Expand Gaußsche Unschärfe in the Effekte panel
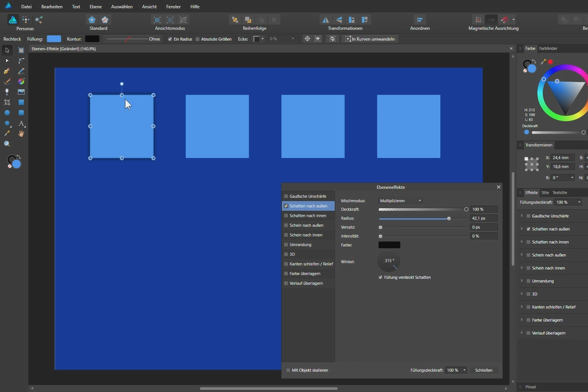Image resolution: width=588 pixels, height=392 pixels. [x=521, y=216]
